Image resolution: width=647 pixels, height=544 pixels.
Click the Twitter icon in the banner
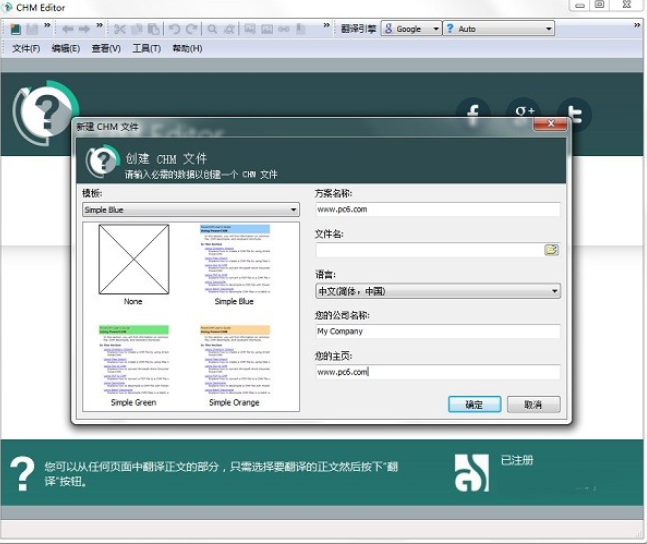(x=574, y=114)
